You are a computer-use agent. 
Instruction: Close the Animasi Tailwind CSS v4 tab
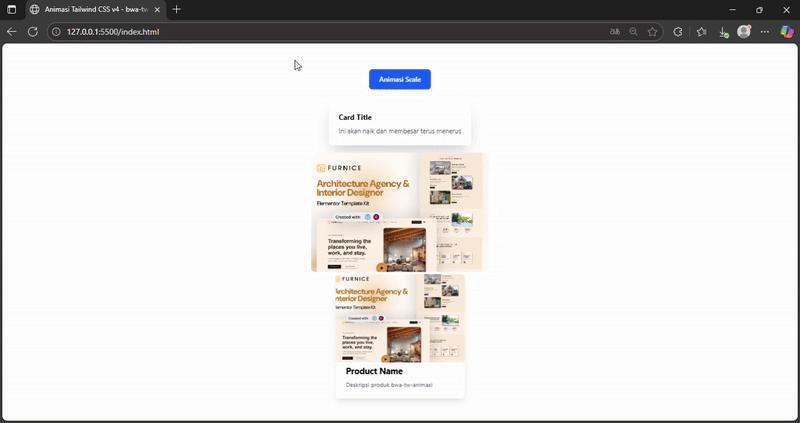pos(158,9)
